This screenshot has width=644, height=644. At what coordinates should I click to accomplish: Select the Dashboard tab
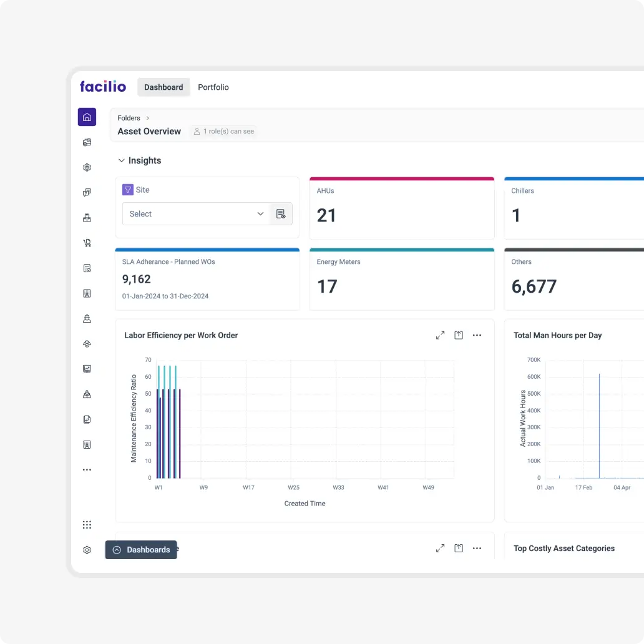point(163,87)
